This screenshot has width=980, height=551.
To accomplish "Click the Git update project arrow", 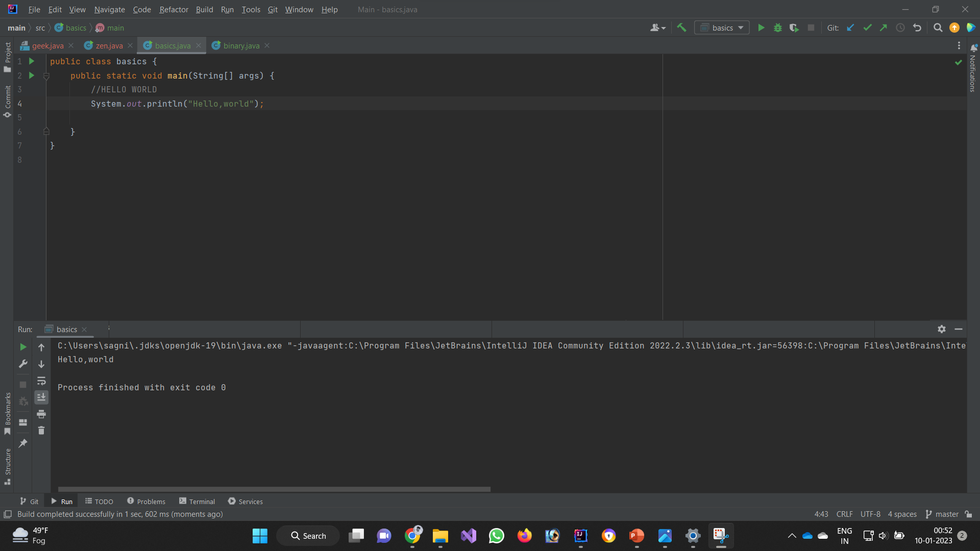I will coord(850,28).
